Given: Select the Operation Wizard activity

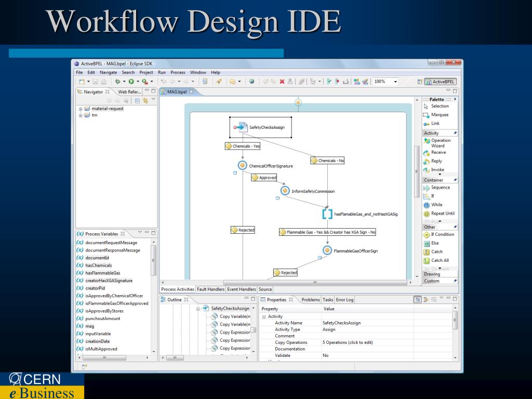Looking at the screenshot, I should pyautogui.click(x=437, y=143).
